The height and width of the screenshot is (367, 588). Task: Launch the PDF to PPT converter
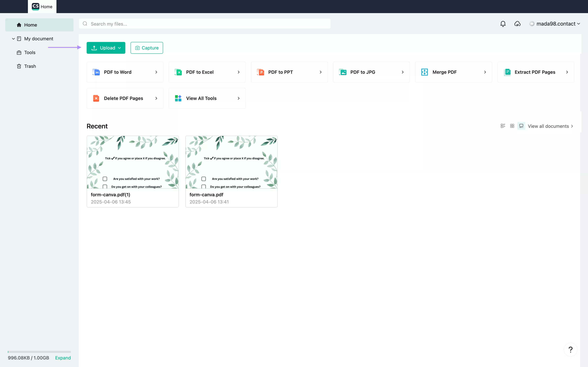point(289,72)
